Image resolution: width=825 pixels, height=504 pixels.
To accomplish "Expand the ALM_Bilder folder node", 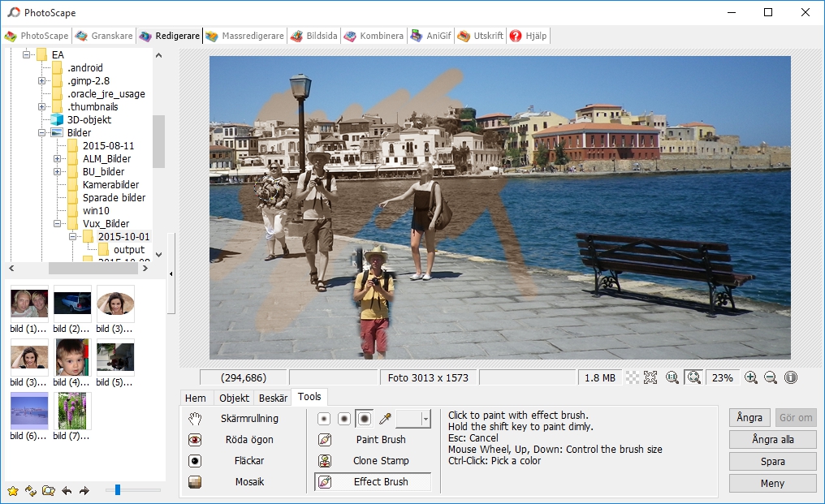I will [58, 159].
